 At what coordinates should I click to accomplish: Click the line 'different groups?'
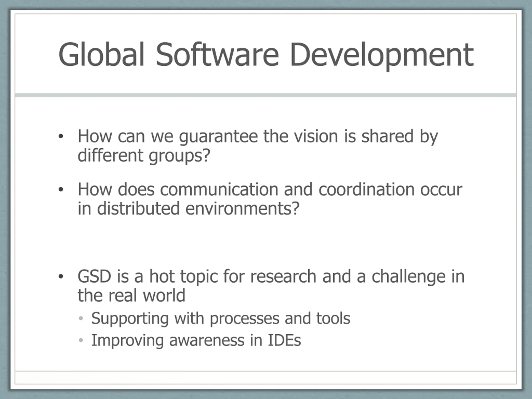(x=144, y=156)
